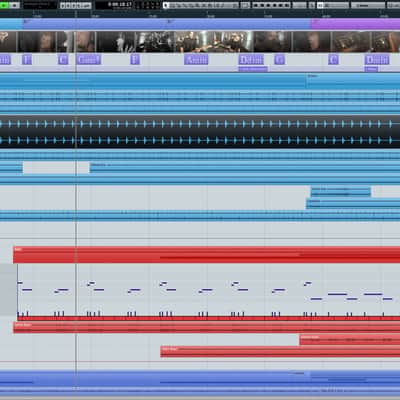Select the Cmaj7 chord event

pyautogui.click(x=89, y=60)
